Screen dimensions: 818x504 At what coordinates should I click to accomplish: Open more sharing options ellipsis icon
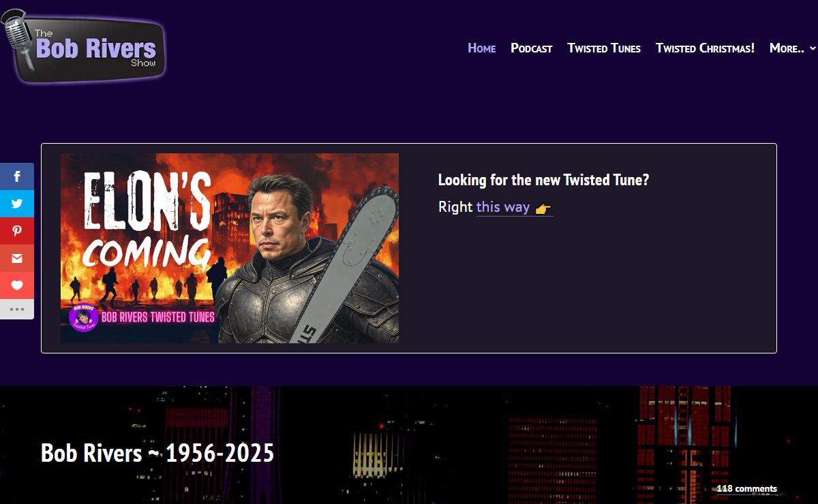(x=17, y=309)
